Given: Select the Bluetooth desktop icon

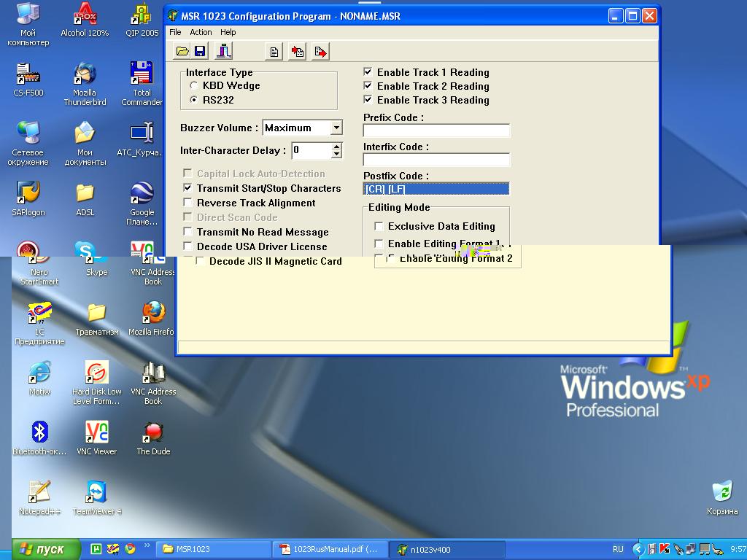Looking at the screenshot, I should click(x=39, y=437).
